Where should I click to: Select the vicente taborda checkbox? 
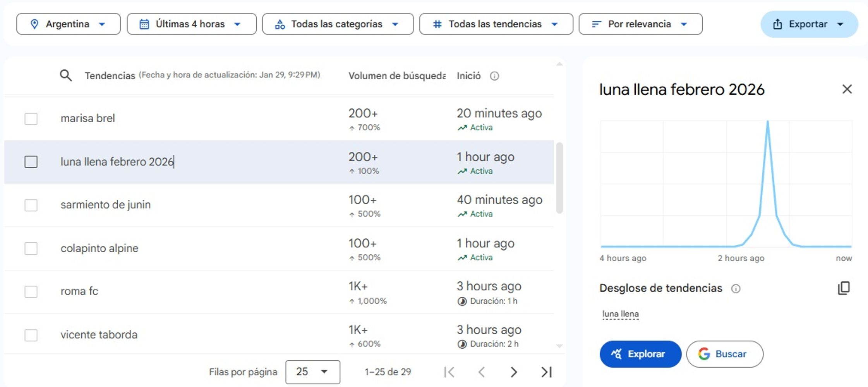tap(31, 335)
